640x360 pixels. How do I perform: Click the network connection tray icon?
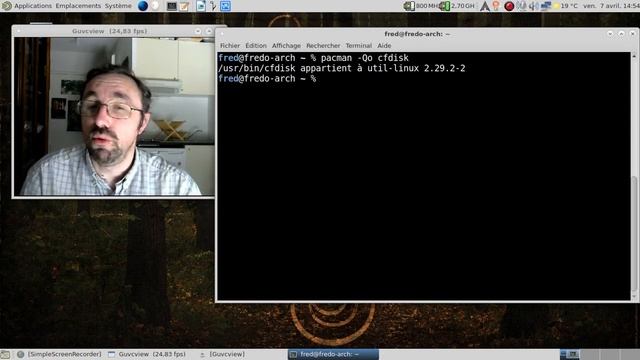(x=546, y=6)
